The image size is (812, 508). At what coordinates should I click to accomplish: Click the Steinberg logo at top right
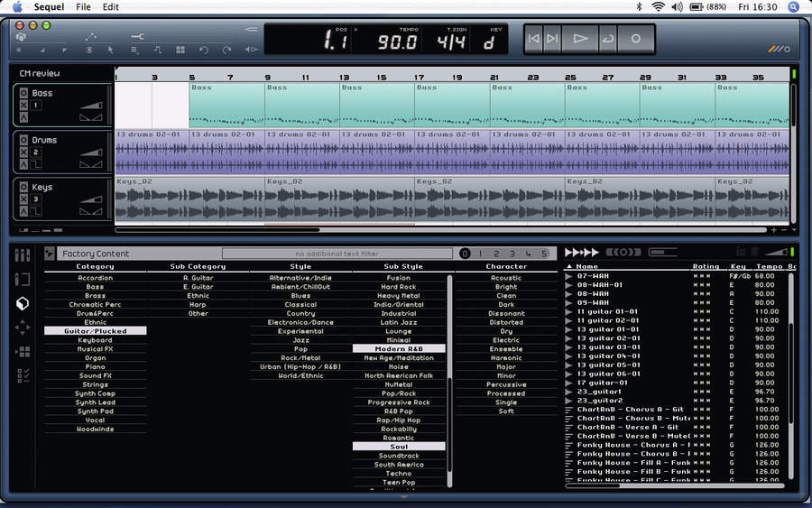click(780, 50)
